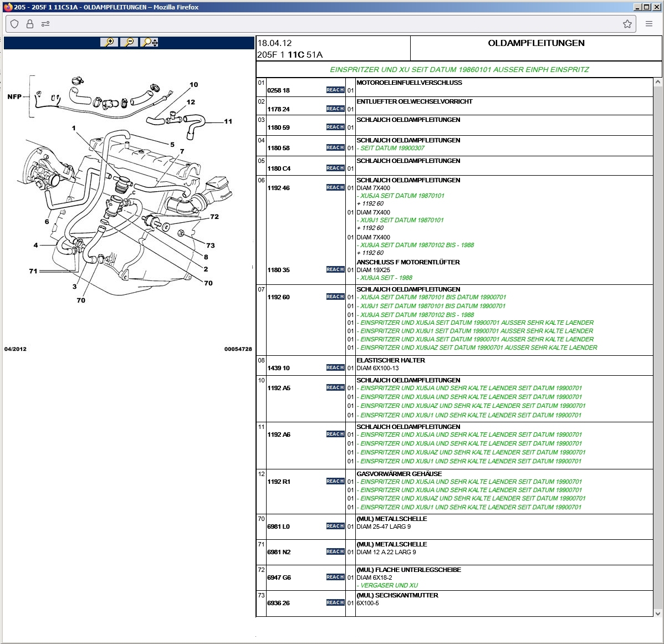Image resolution: width=664 pixels, height=644 pixels.
Task: Click the zoom out magnifier icon
Action: pos(129,42)
